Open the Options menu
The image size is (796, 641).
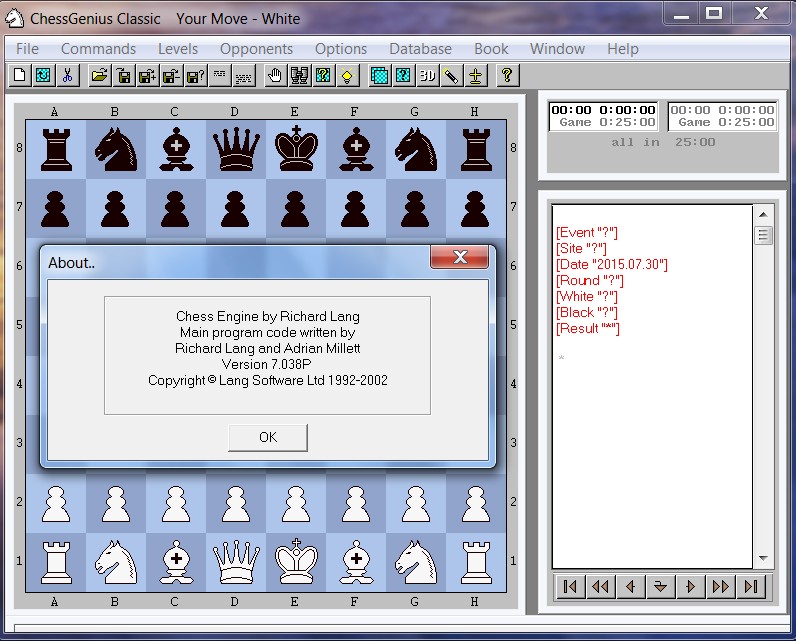[x=341, y=49]
